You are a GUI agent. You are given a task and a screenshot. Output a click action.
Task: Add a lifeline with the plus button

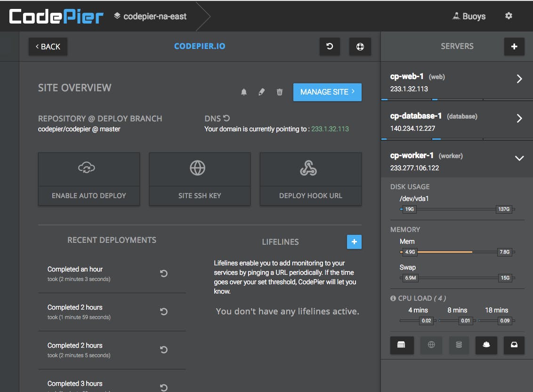point(354,242)
